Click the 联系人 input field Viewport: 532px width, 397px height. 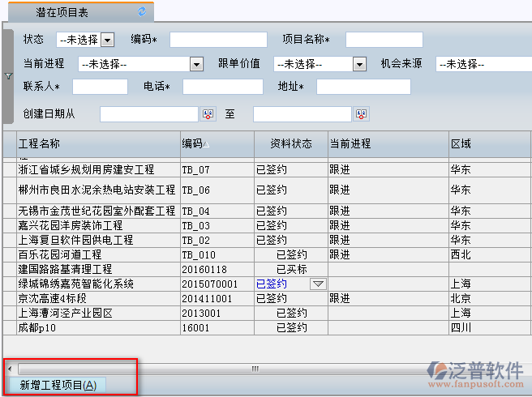click(100, 87)
